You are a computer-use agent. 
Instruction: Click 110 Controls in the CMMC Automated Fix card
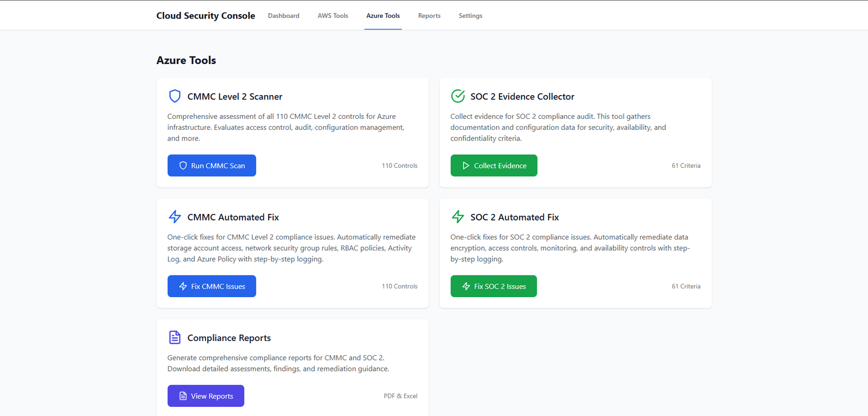tap(400, 286)
